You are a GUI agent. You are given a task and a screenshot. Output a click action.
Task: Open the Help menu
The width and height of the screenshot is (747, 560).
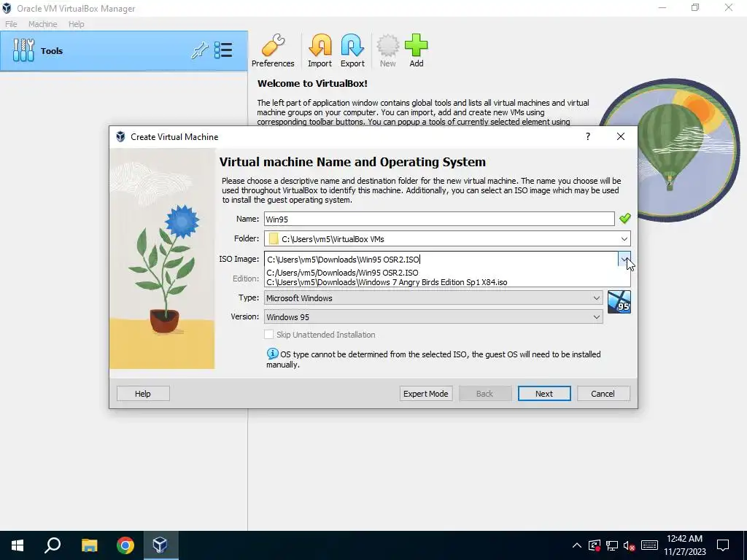[x=76, y=24]
